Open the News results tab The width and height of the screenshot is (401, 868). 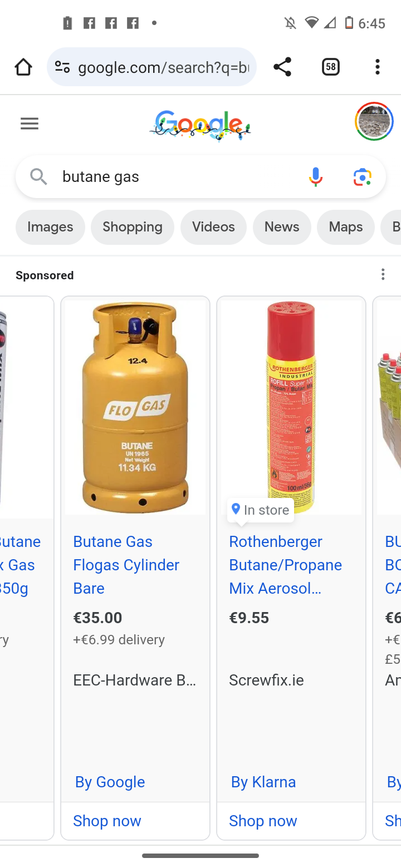(282, 227)
